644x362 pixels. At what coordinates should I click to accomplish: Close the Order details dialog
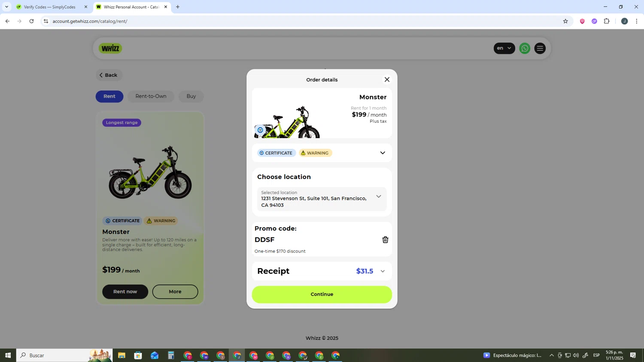click(x=387, y=79)
